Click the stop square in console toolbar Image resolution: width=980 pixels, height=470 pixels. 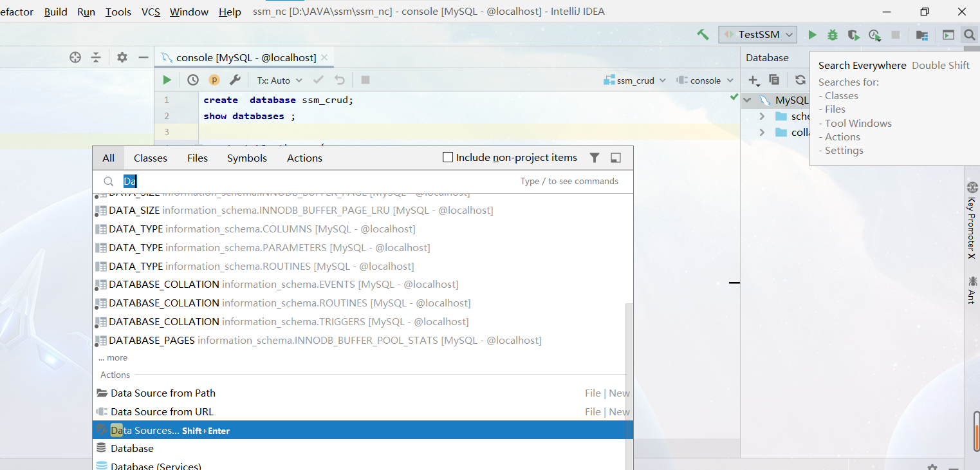point(365,80)
